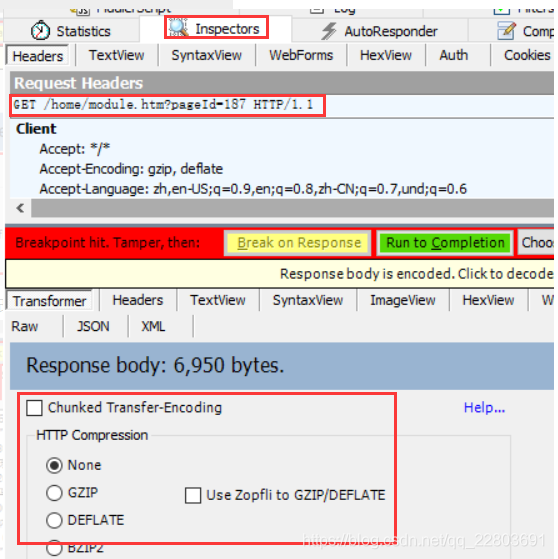Select BZIP2 compression radio button
Viewport: 558px width, 559px height.
click(x=54, y=548)
